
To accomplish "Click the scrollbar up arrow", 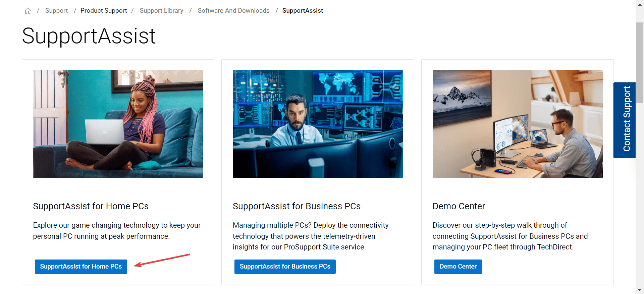I will click(x=640, y=4).
